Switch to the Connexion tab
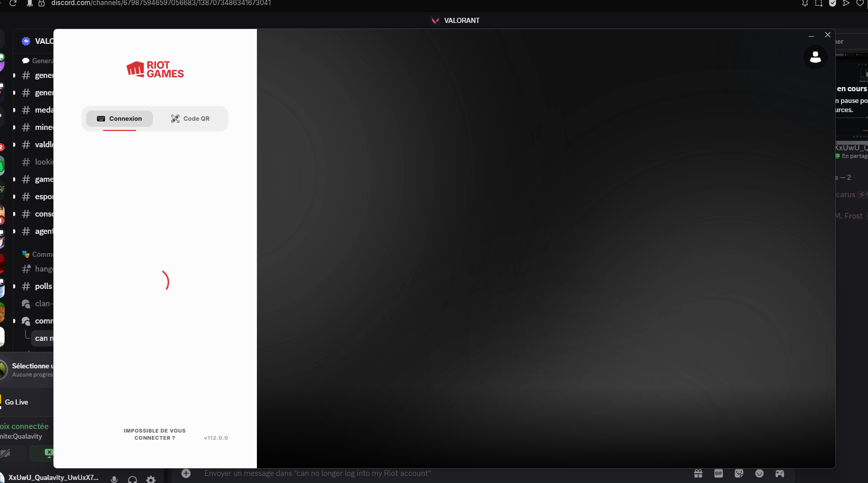 120,119
